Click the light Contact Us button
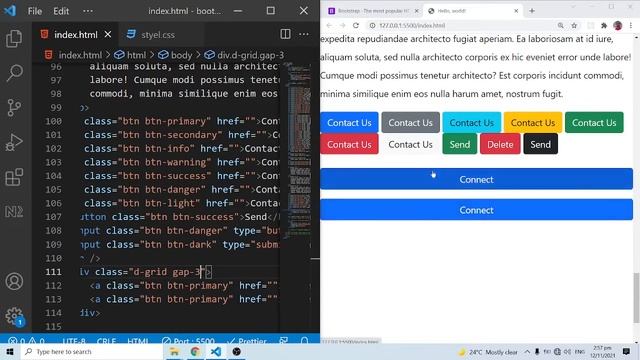 410,144
